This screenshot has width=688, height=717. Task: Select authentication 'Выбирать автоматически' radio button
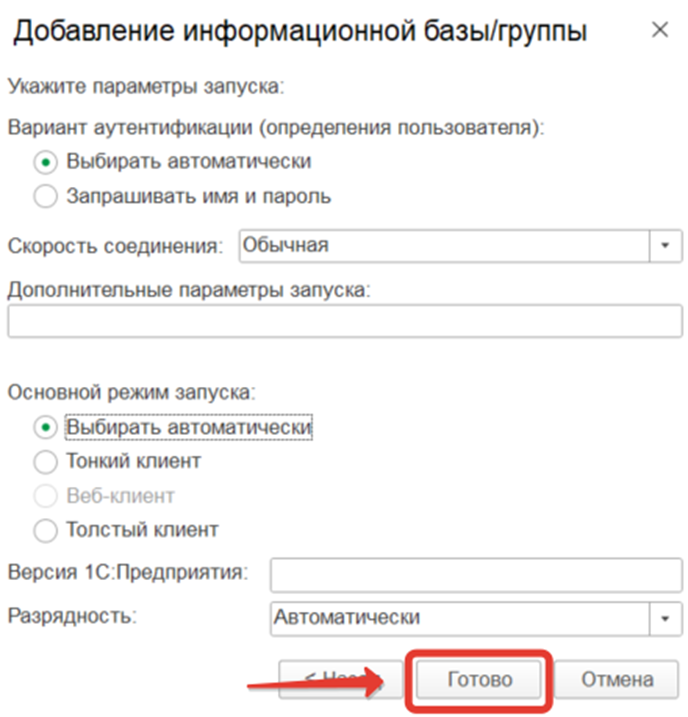[45, 162]
